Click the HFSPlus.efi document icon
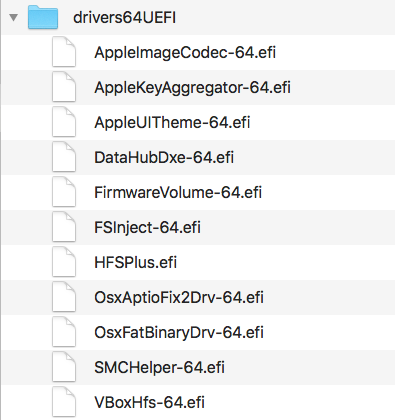 (x=64, y=262)
